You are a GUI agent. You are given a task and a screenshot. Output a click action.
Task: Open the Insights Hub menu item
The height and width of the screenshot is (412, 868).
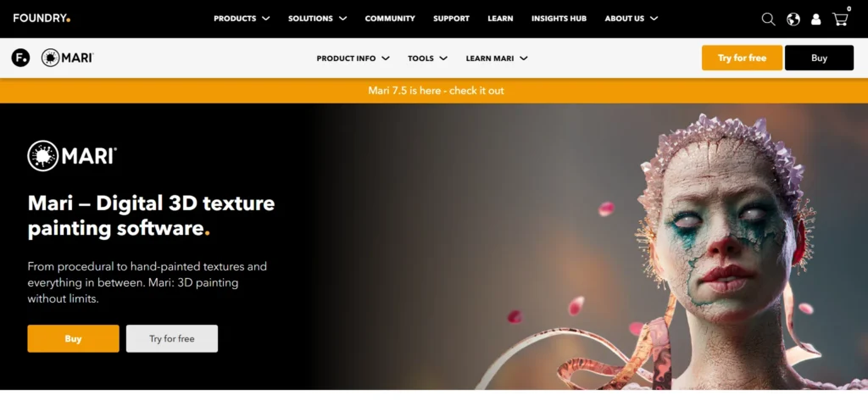[x=559, y=19]
